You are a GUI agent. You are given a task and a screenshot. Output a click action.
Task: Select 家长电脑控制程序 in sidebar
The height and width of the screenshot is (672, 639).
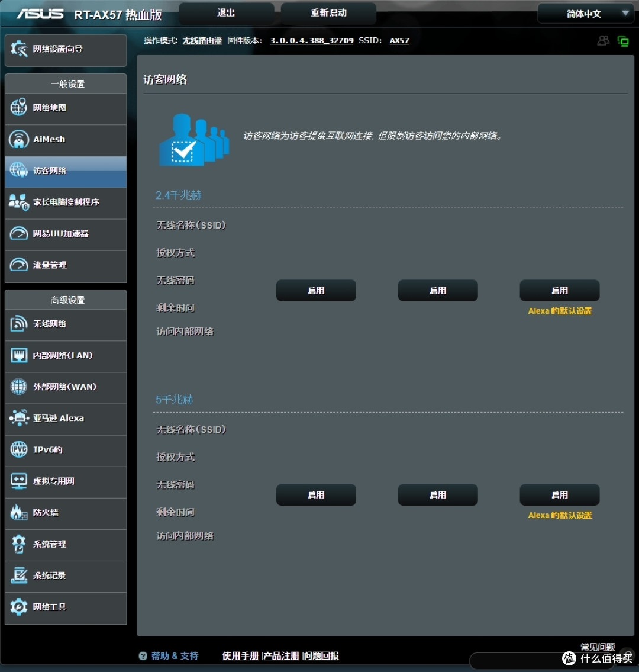pos(66,202)
